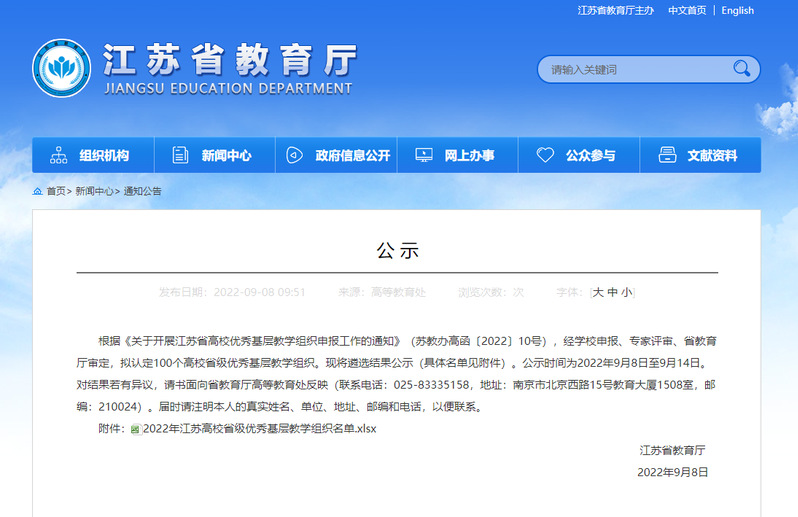Click the 网上办事 monitor icon
Image resolution: width=798 pixels, height=517 pixels.
click(x=423, y=155)
